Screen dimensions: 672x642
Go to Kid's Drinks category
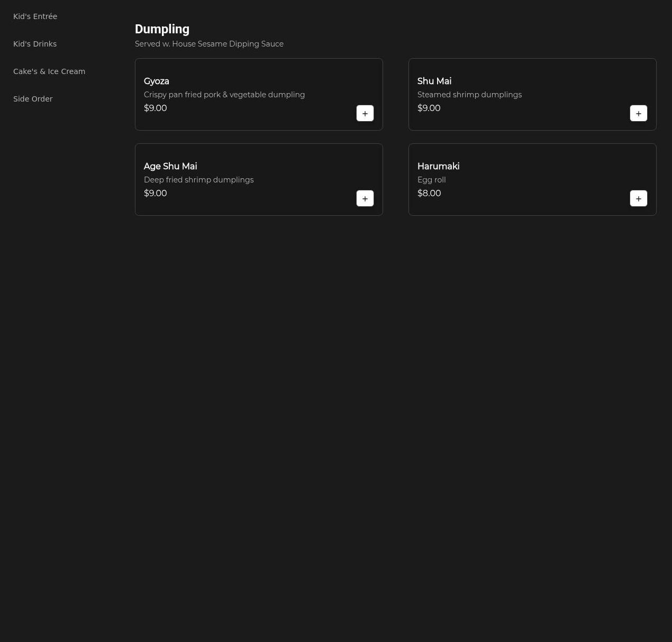click(x=35, y=44)
